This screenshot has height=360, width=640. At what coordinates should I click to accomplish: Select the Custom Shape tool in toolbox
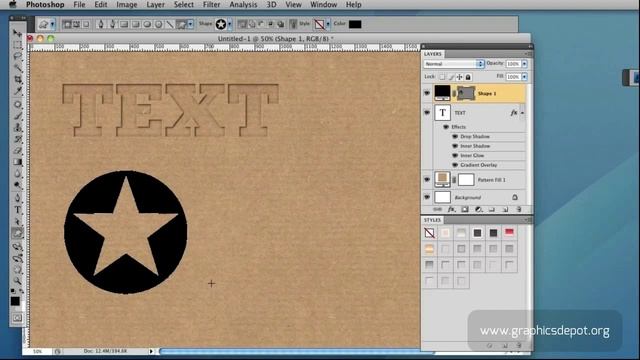click(x=17, y=233)
